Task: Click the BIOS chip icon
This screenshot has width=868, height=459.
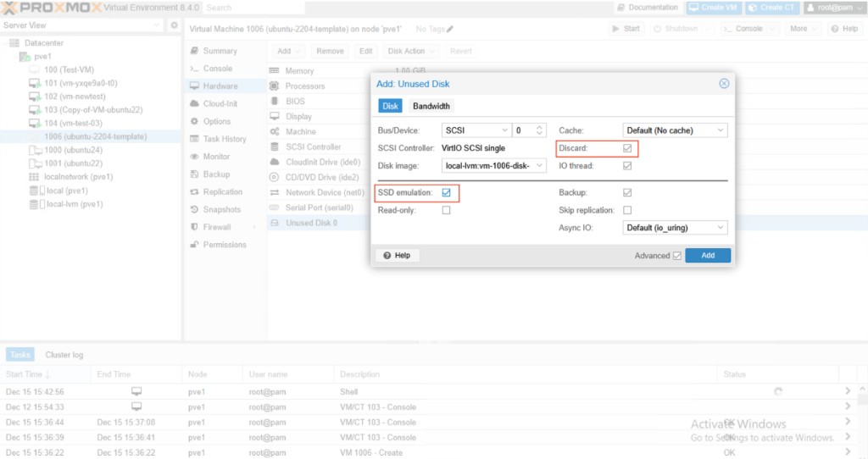Action: click(274, 102)
